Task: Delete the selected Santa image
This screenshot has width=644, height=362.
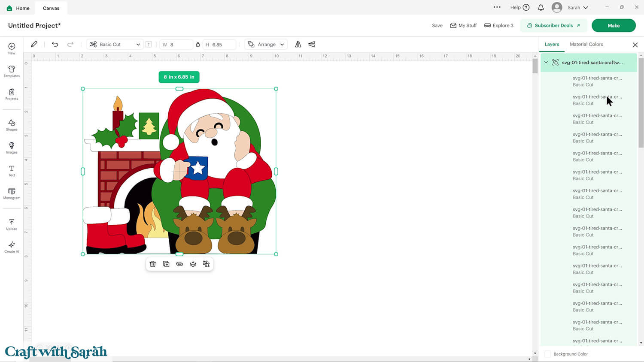Action: [153, 264]
